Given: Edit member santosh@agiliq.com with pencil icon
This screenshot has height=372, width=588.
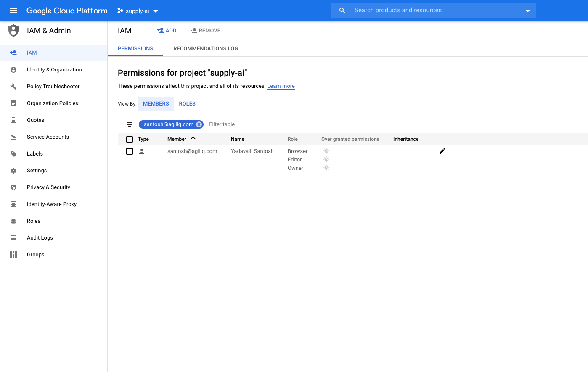Looking at the screenshot, I should pos(442,151).
